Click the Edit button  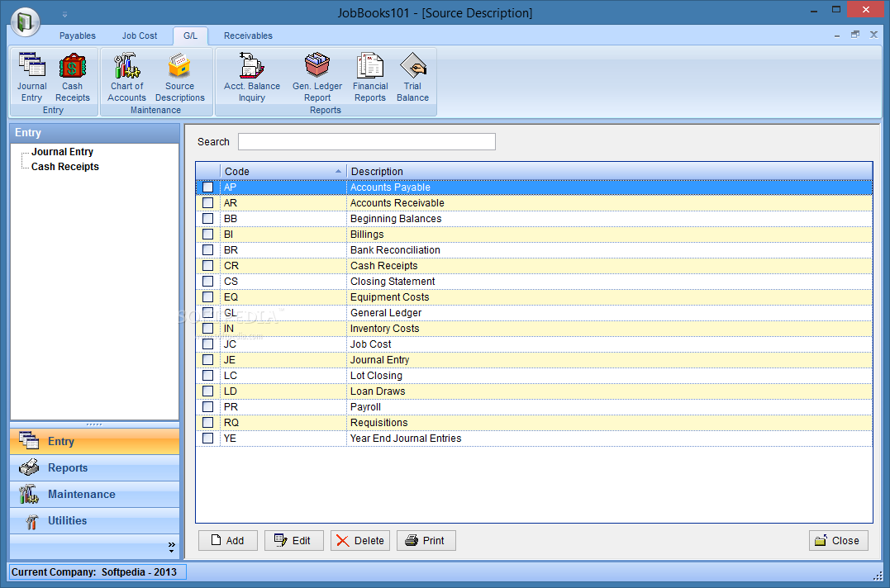(294, 540)
